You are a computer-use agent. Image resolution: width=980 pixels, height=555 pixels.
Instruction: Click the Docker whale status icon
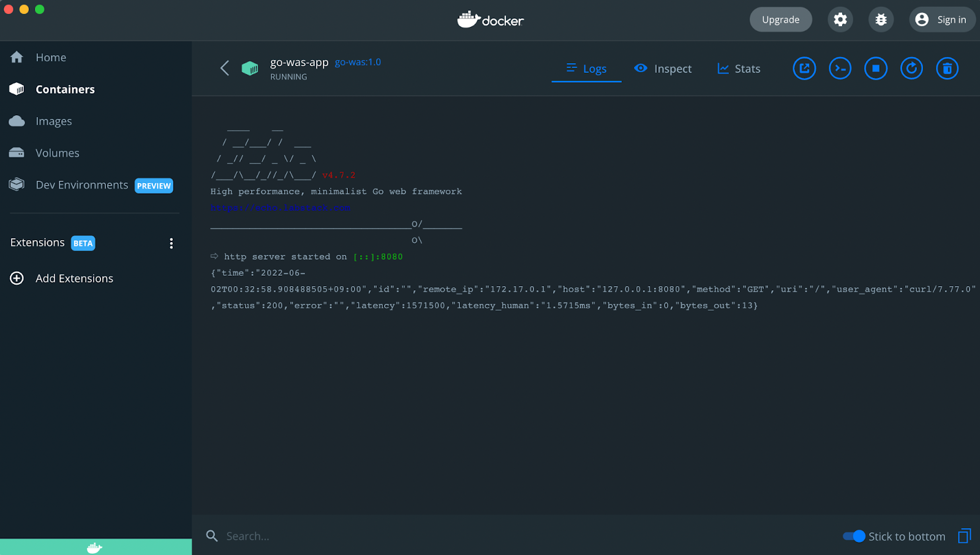(95, 548)
